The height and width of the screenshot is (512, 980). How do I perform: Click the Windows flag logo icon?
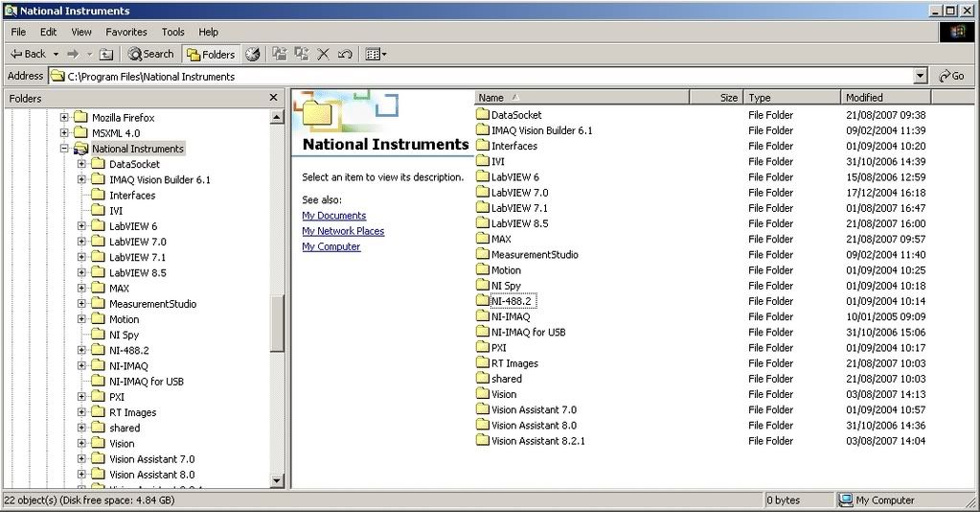957,32
